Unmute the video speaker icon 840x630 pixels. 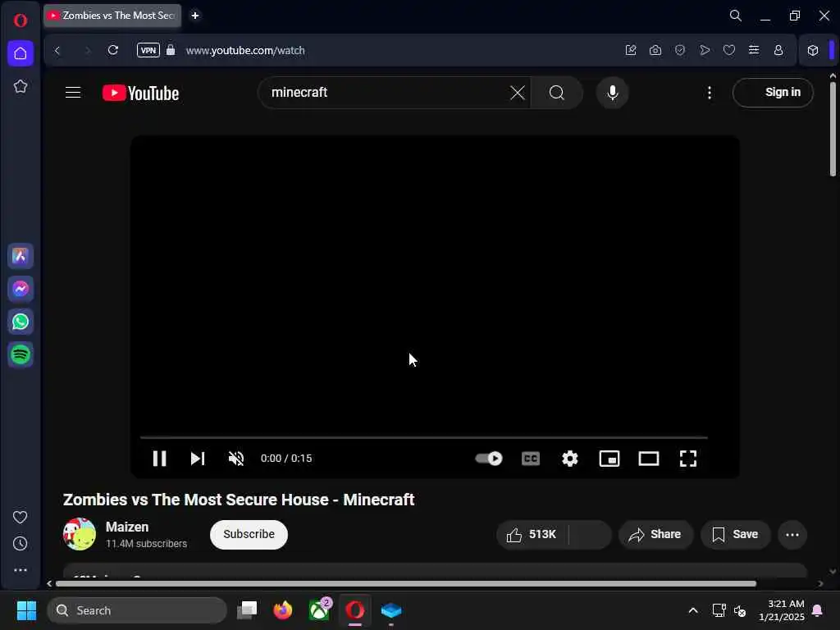pos(235,459)
